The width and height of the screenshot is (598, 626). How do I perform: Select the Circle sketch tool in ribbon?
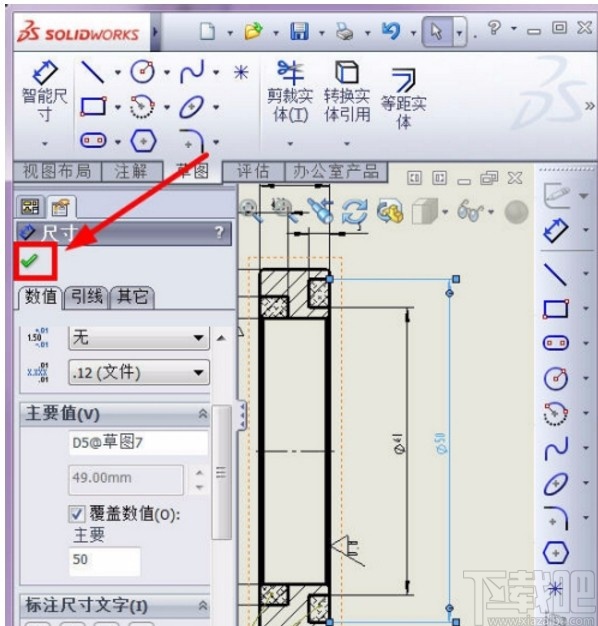pyautogui.click(x=143, y=72)
